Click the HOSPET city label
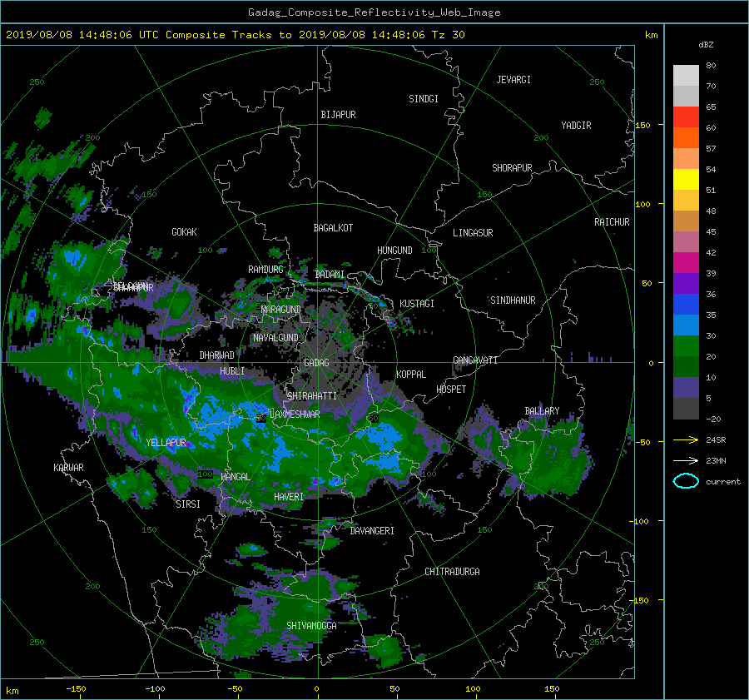749x700 pixels. pos(451,390)
